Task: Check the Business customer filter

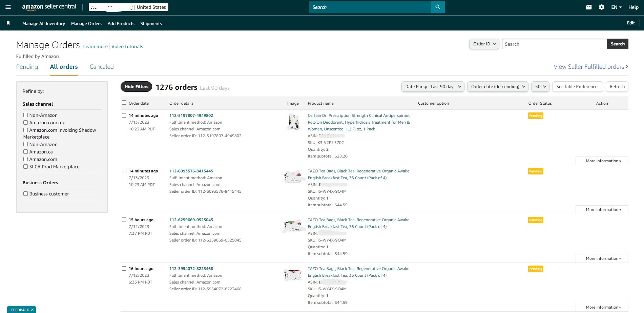Action: [25, 193]
